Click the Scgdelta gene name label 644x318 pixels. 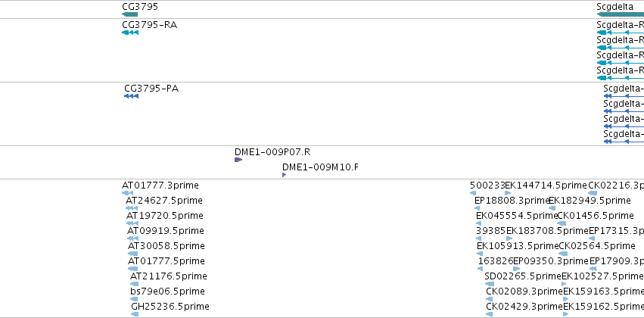614,6
